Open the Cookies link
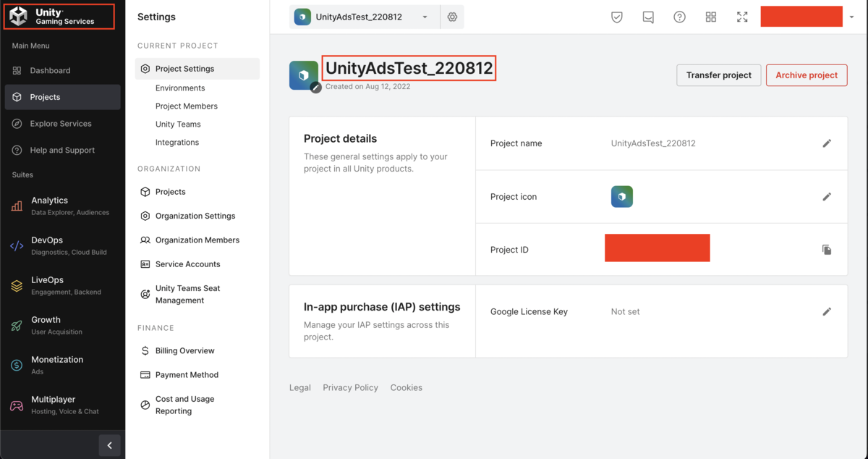 pos(407,388)
